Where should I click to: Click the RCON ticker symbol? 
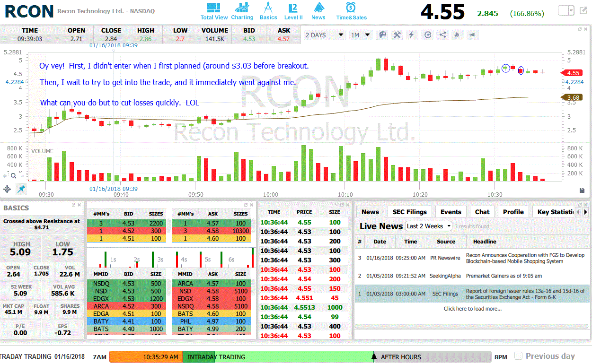[x=28, y=11]
